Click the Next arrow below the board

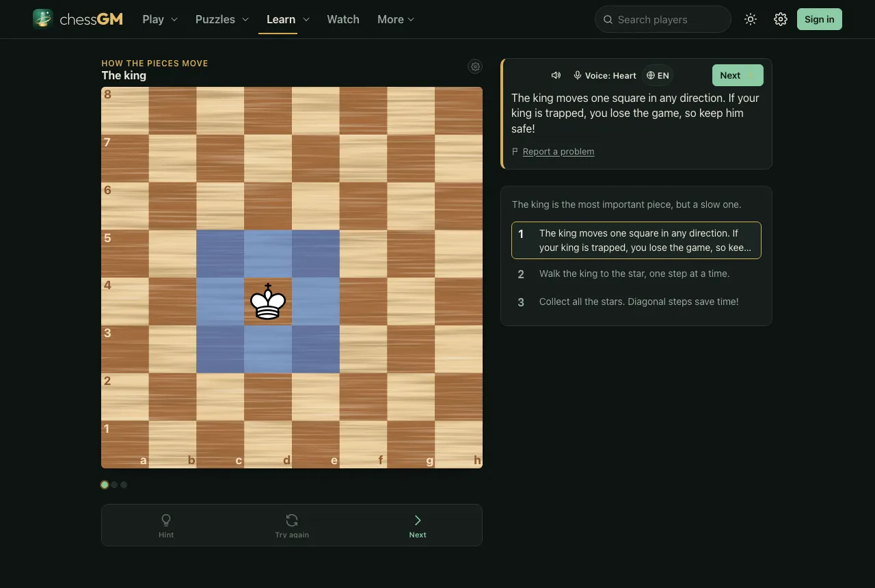418,526
